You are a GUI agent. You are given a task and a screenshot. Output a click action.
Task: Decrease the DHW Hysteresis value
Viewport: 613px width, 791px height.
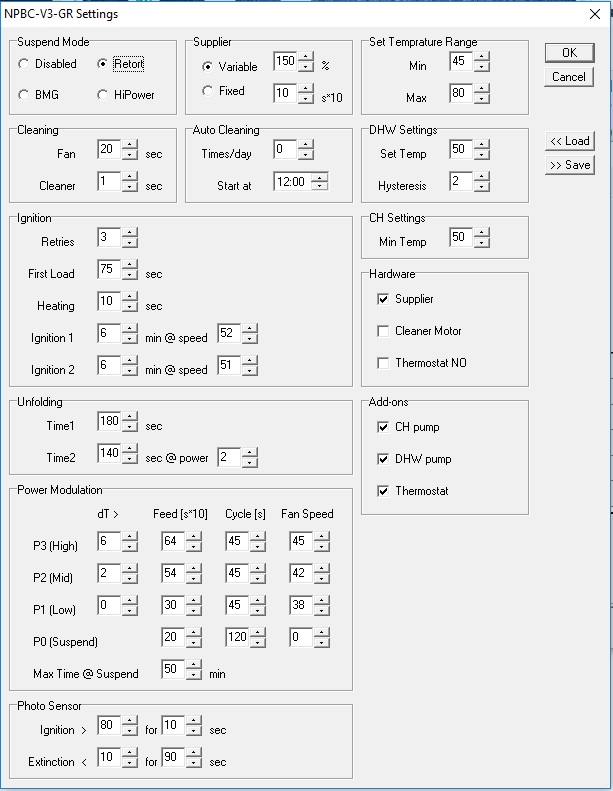[x=482, y=186]
